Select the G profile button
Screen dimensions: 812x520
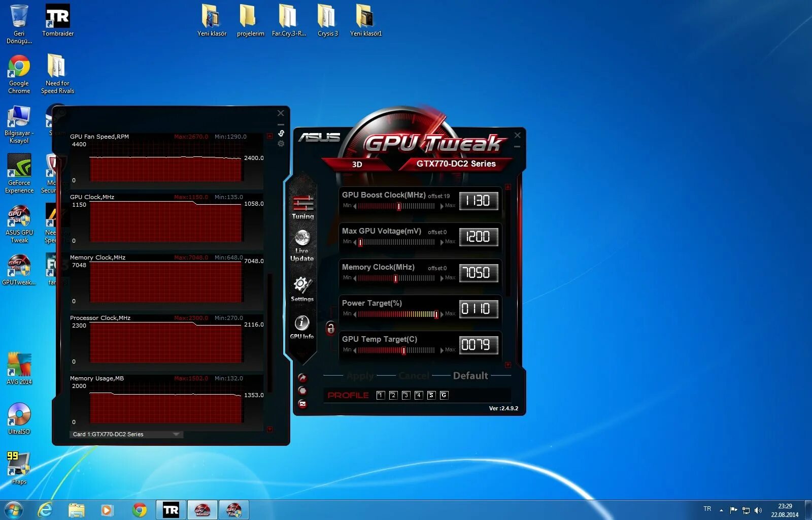point(444,395)
